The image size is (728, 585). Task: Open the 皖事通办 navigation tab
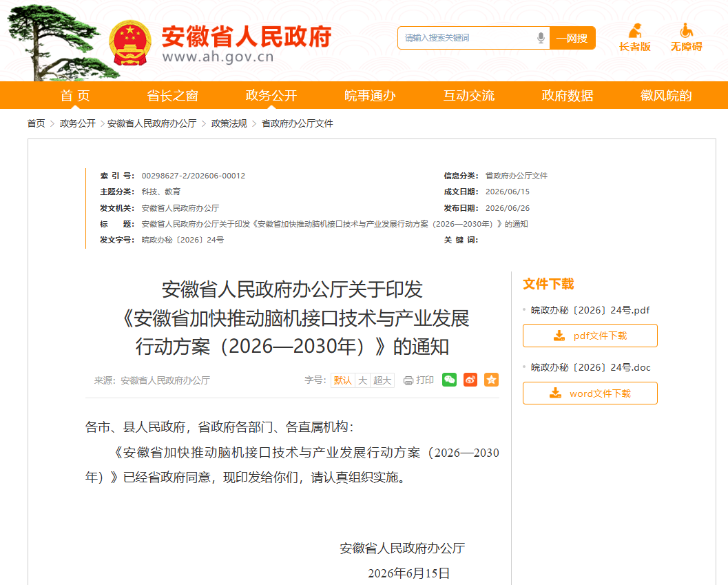tap(370, 95)
